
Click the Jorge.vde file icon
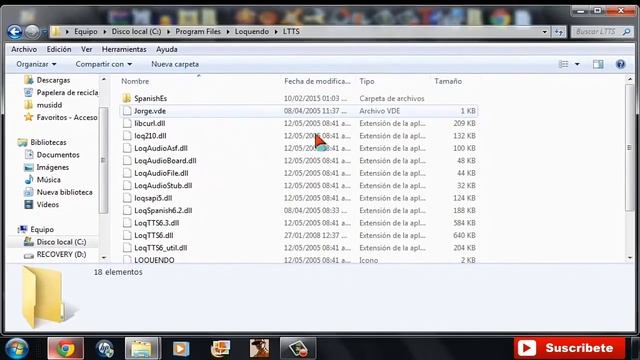click(x=127, y=111)
